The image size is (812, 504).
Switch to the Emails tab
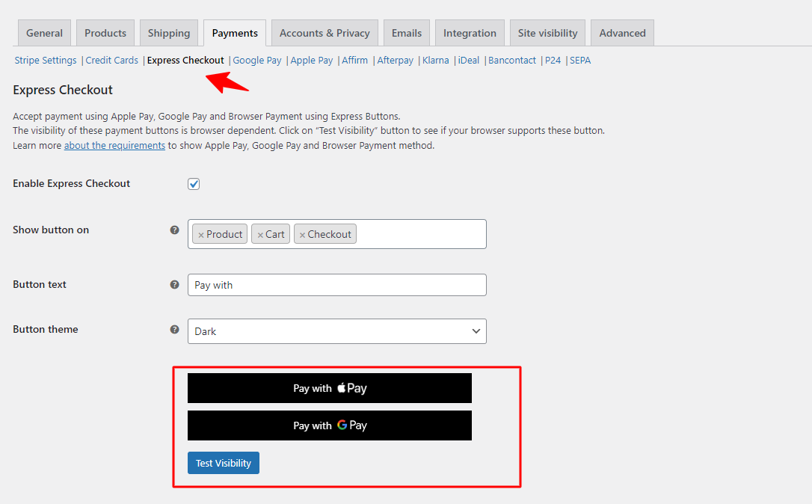[406, 32]
